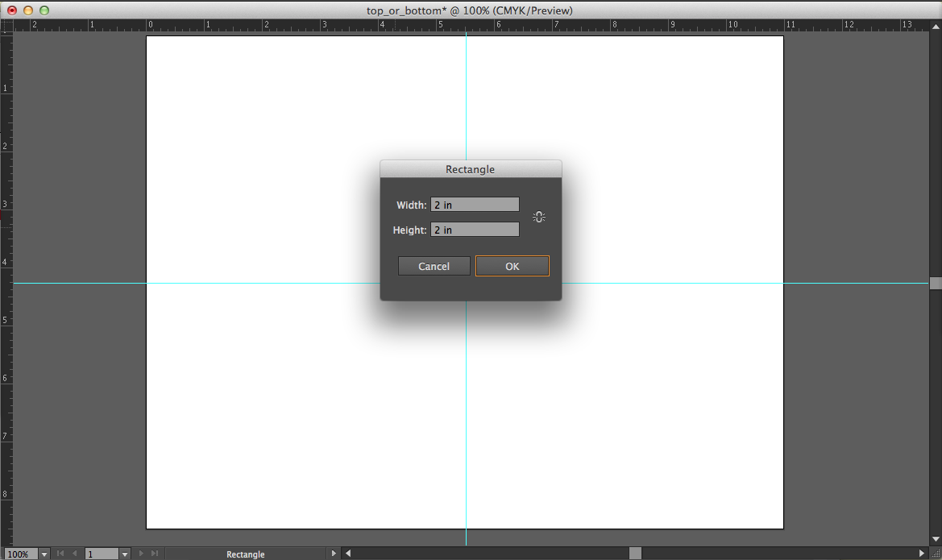Viewport: 942px width, 560px height.
Task: Click the ruler origin corner box
Action: 6,25
